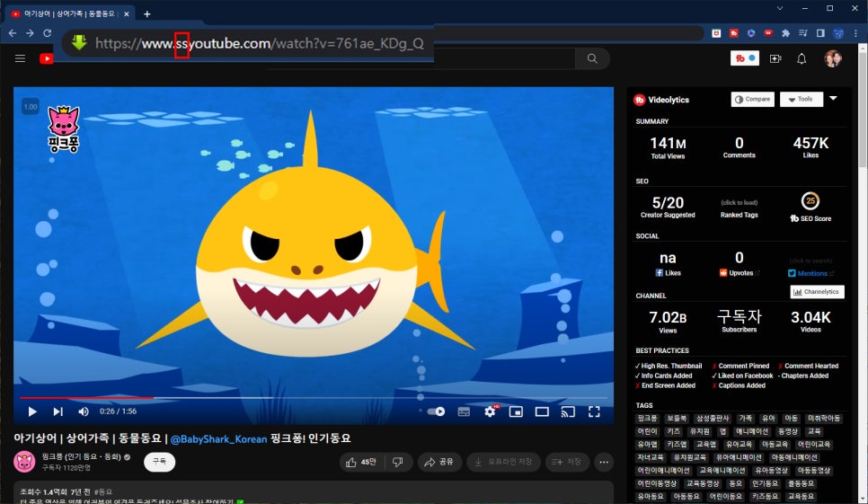The height and width of the screenshot is (504, 868).
Task: Collapse Videolytics panel with arrow
Action: [833, 99]
